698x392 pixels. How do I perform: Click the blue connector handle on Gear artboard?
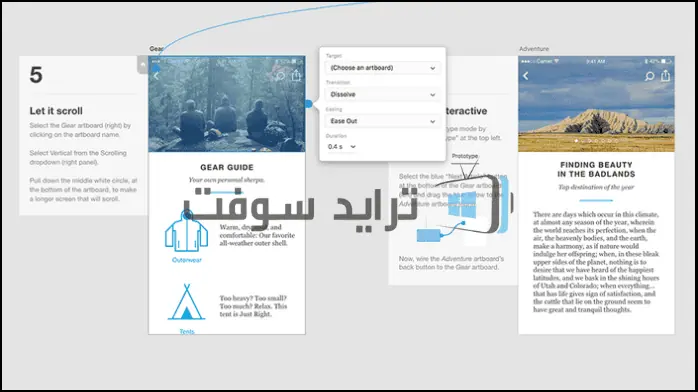(308, 104)
